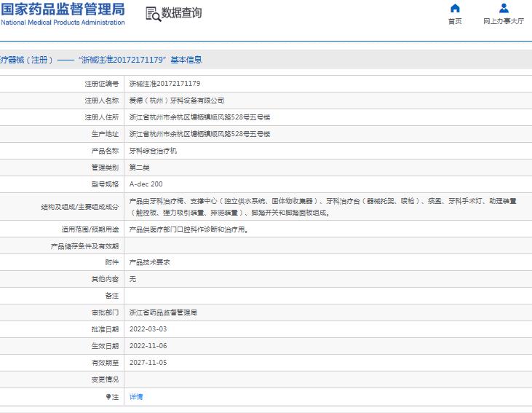The height and width of the screenshot is (413, 532).
Task: Click the 国家药品监督管理局 logo
Action: [63, 9]
